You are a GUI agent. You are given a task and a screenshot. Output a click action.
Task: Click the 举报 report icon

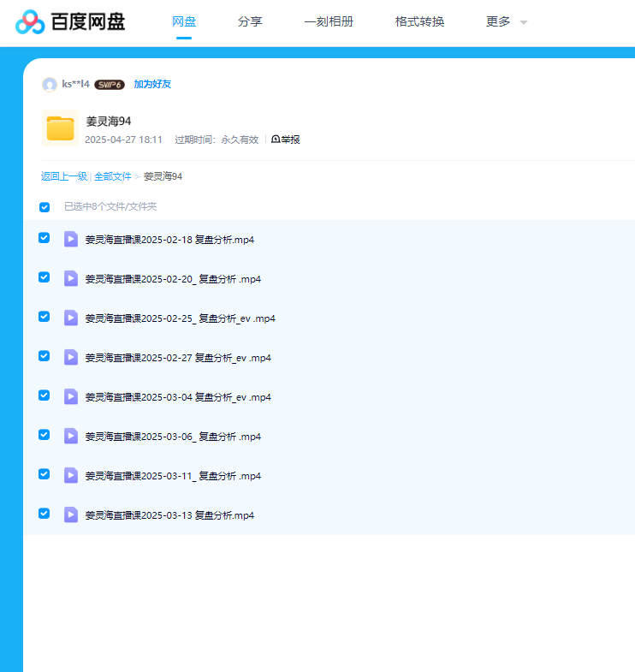(276, 140)
